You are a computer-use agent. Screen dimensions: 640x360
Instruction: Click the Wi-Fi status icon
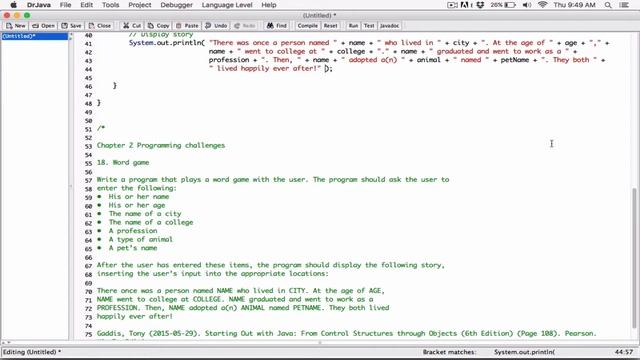pyautogui.click(x=542, y=5)
